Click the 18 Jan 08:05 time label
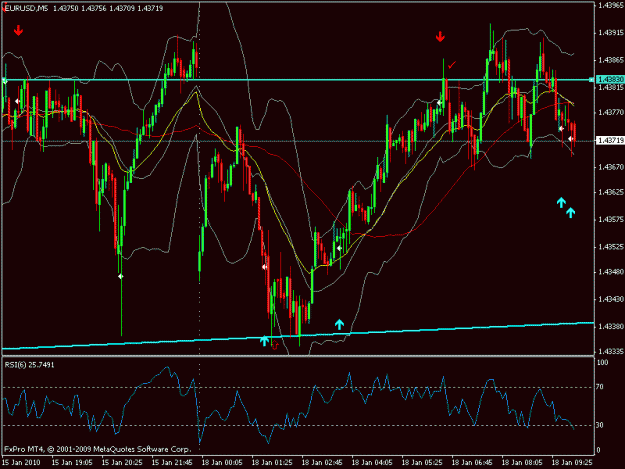The height and width of the screenshot is (469, 625). pyautogui.click(x=522, y=463)
